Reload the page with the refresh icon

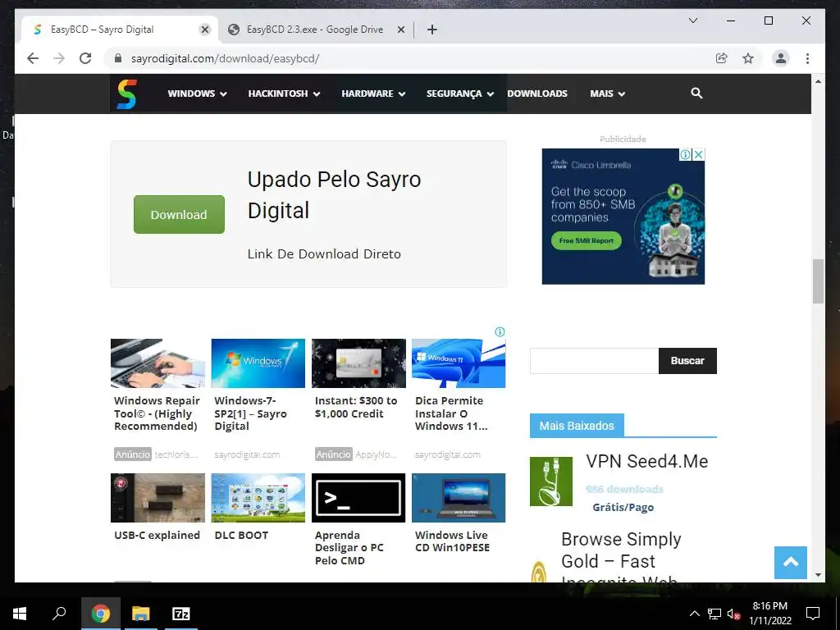tap(85, 58)
